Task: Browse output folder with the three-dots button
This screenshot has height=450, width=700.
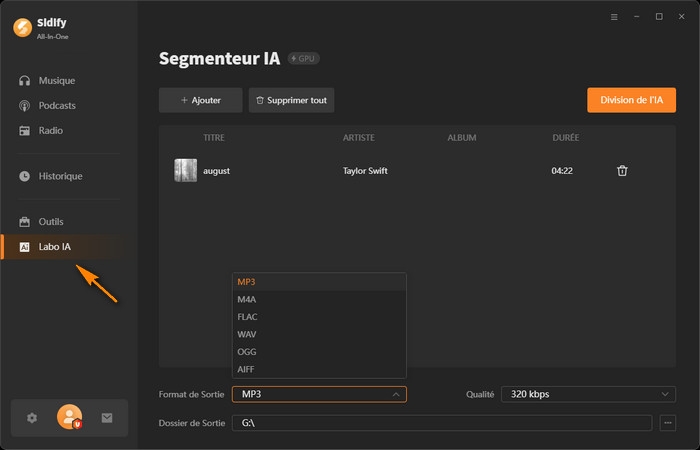Action: tap(668, 423)
